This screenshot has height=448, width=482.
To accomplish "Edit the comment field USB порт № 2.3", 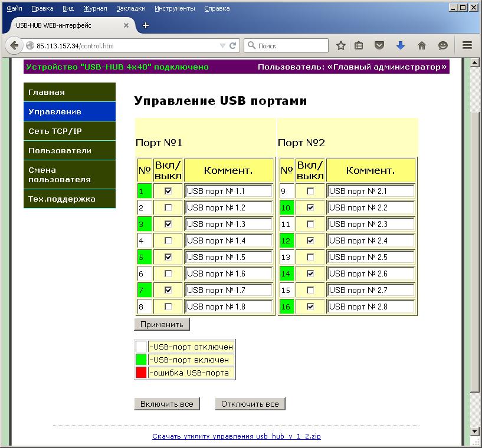I will (x=371, y=224).
